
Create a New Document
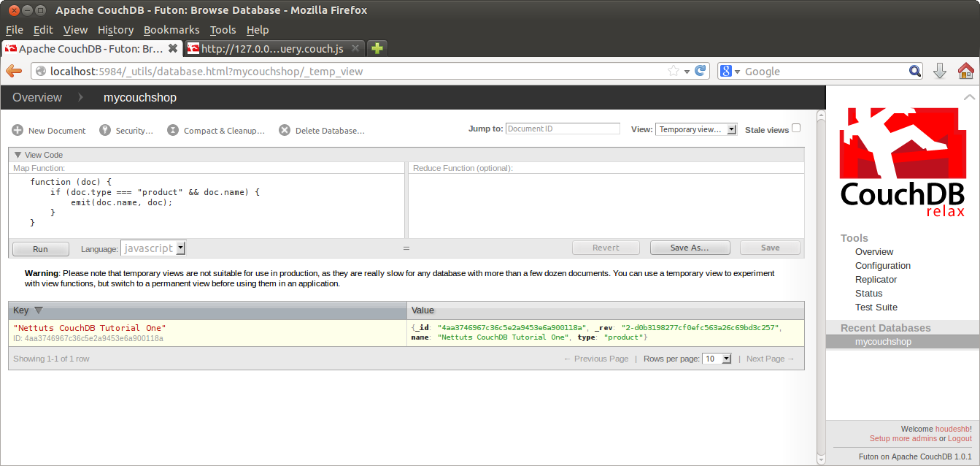point(49,131)
